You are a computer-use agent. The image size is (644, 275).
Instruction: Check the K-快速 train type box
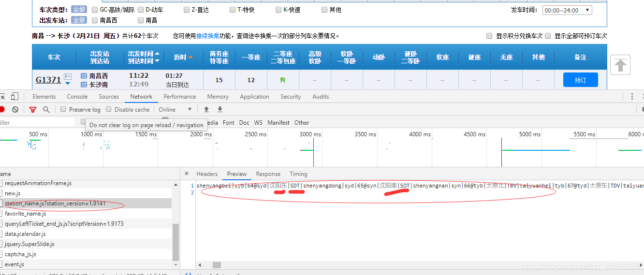[278, 10]
